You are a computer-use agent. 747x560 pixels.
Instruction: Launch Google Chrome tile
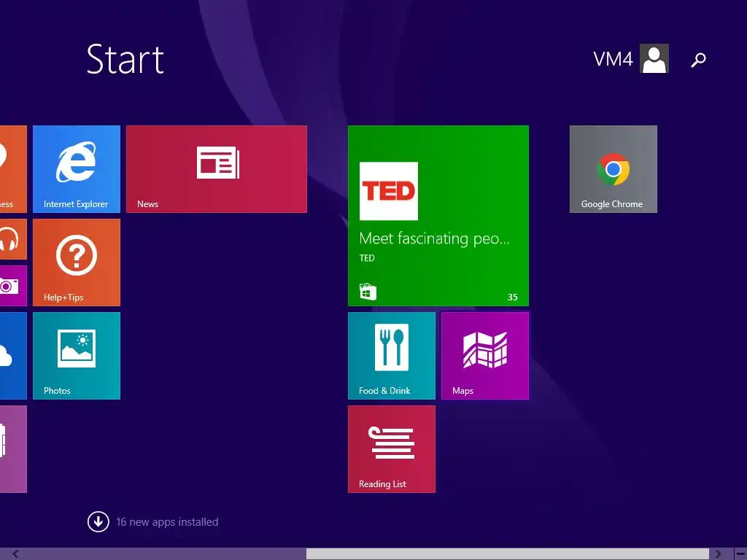[x=613, y=169]
